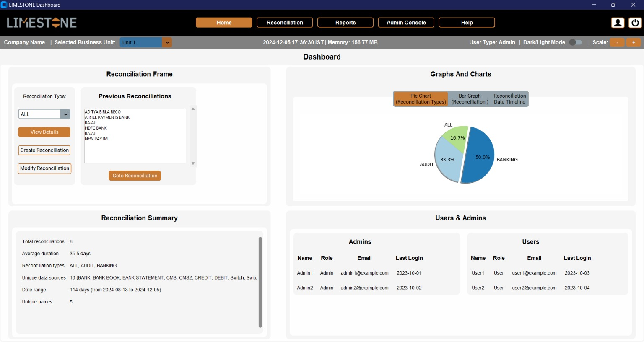Click the View Details button
The width and height of the screenshot is (644, 342).
tap(44, 132)
